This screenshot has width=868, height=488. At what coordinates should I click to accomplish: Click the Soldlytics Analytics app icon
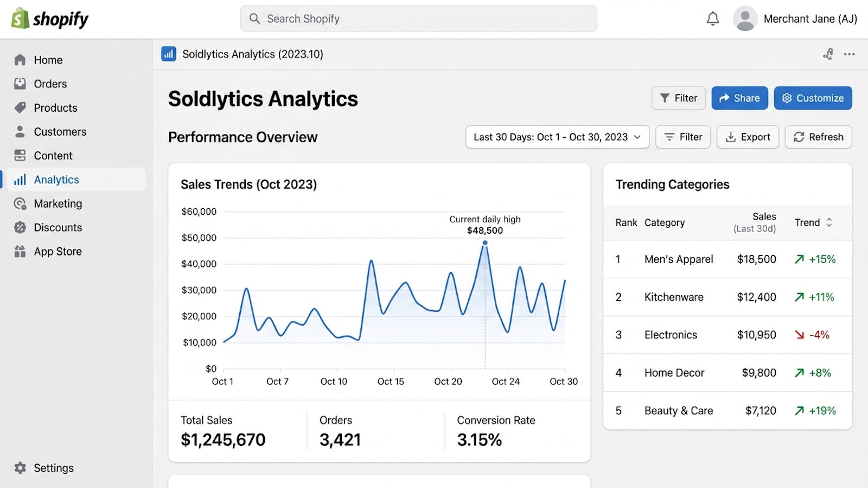tap(169, 54)
